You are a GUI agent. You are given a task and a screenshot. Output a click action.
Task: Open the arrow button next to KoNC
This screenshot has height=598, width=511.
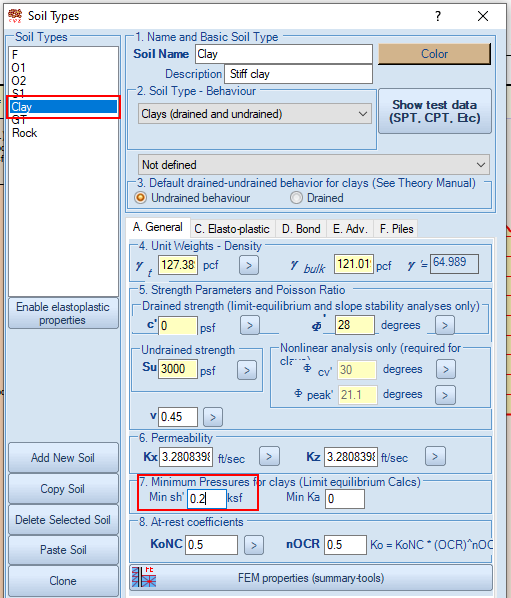coord(254,545)
